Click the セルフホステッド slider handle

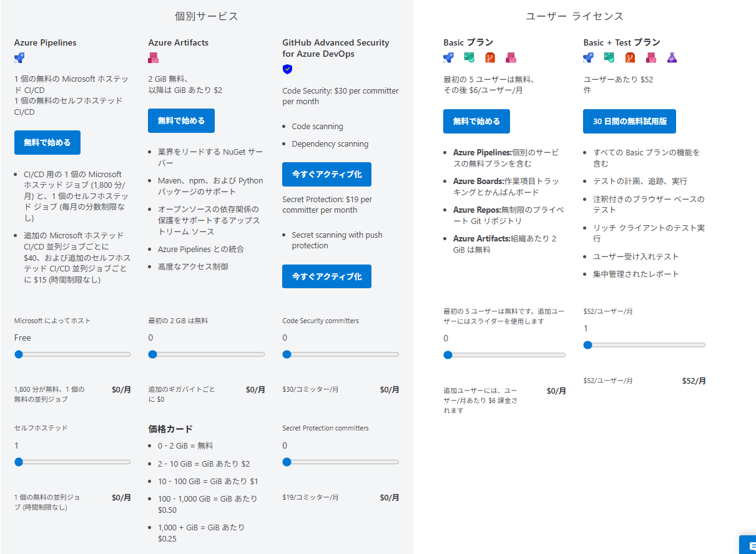point(19,462)
